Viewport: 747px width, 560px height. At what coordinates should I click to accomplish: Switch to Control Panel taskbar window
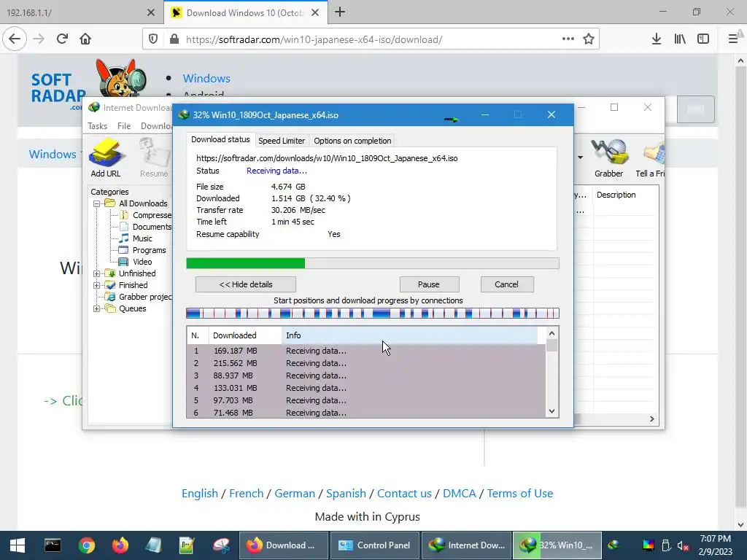pos(374,545)
